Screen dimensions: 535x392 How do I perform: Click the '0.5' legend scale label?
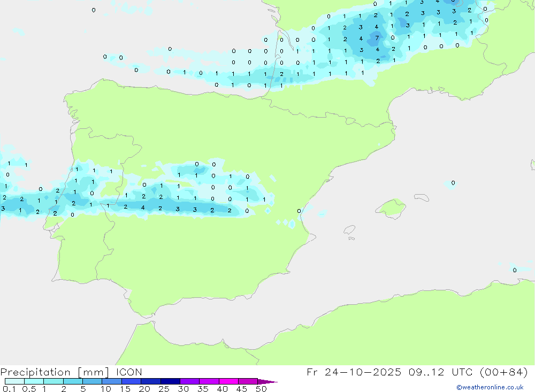29,389
